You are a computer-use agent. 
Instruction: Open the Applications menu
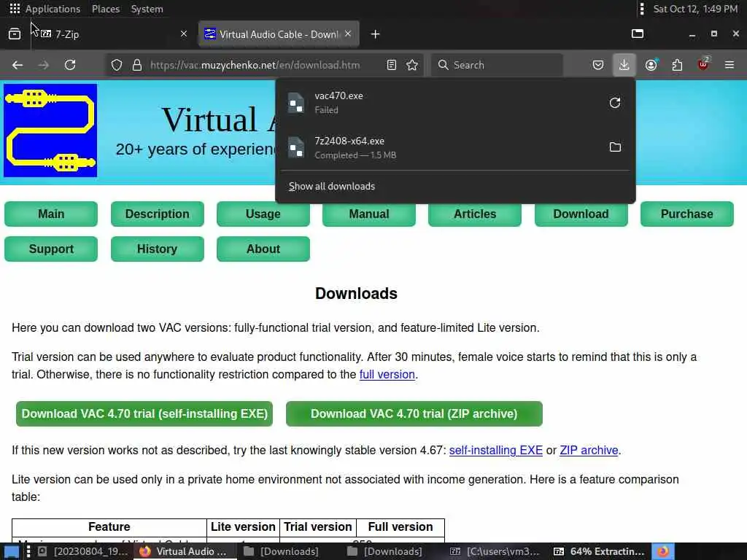point(45,9)
